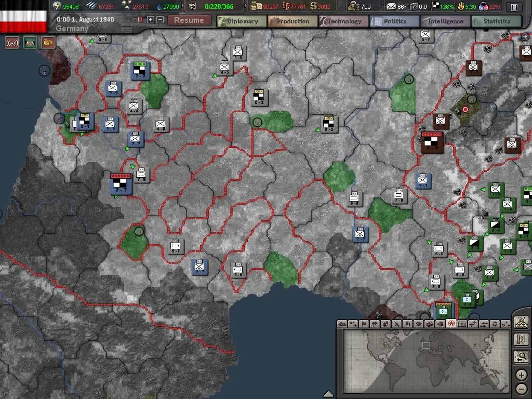Click the fuel barrel icon
The image size is (532, 399).
286,6
